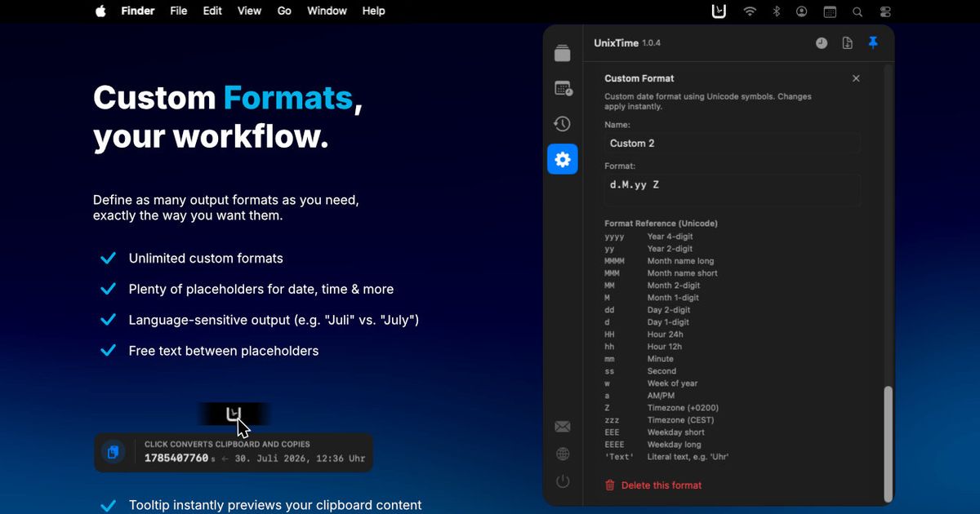
Task: Click the AM/PM reference row
Action: click(640, 396)
